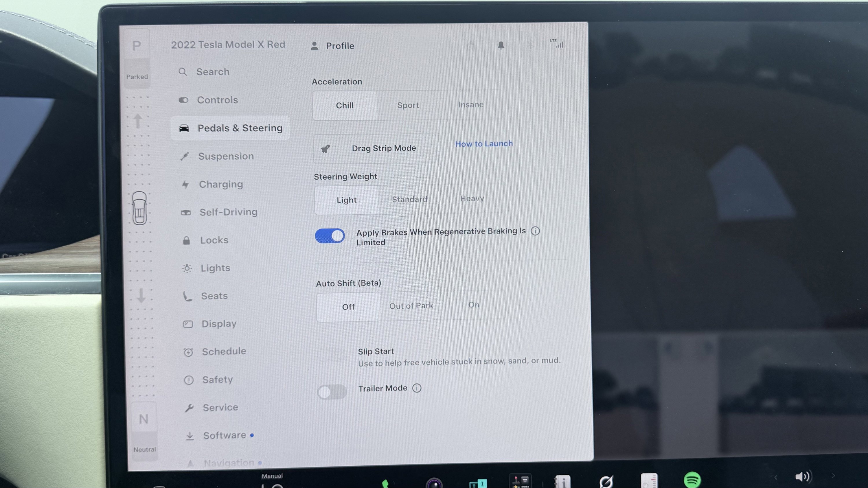Screen dimensions: 868x488
Task: Toggle Apply Brakes When Regenerative Braking Is Limited
Action: coord(330,236)
